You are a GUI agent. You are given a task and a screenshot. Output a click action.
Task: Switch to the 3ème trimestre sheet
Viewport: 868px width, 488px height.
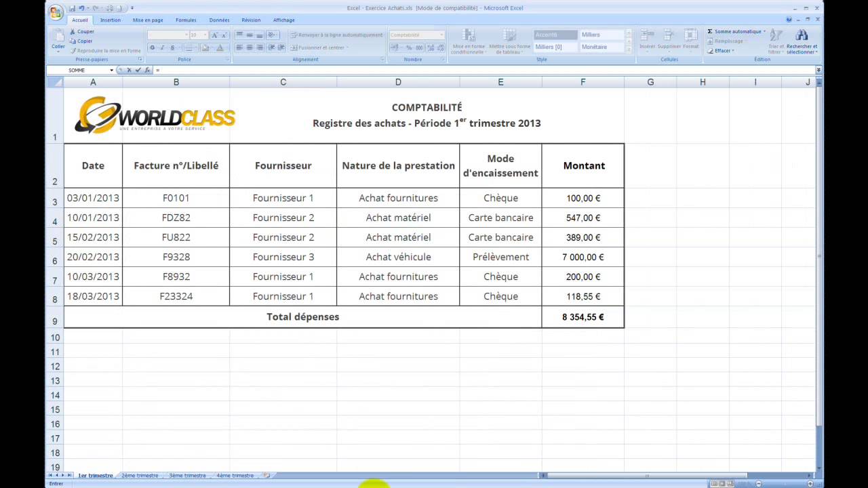[x=187, y=476]
